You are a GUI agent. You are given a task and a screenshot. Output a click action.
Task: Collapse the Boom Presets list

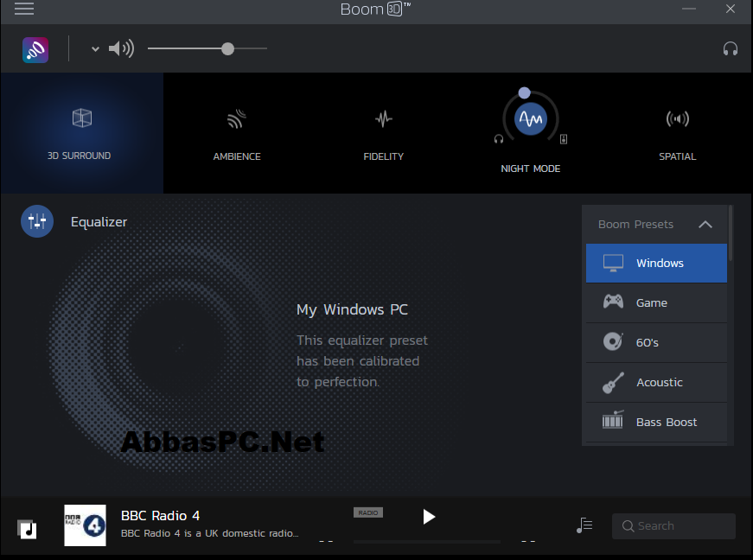pos(705,224)
